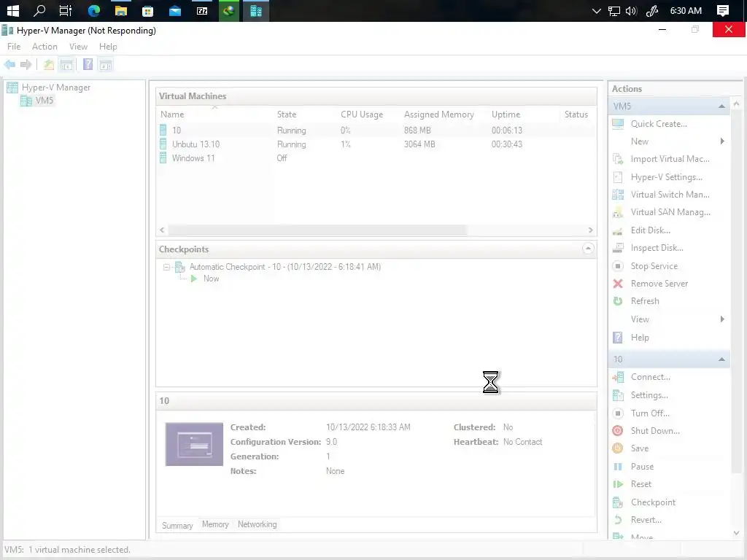Open the View menu in menu bar
747x560 pixels.
pyautogui.click(x=78, y=47)
